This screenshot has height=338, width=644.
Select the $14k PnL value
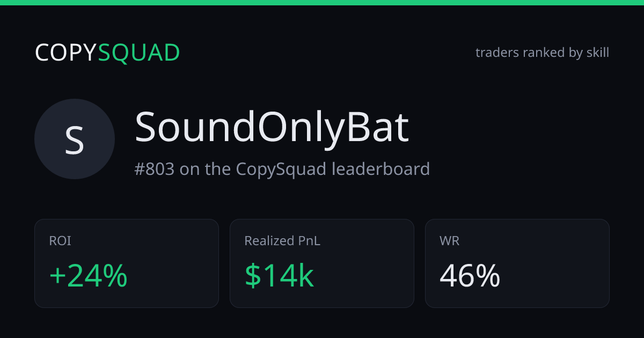point(279,276)
